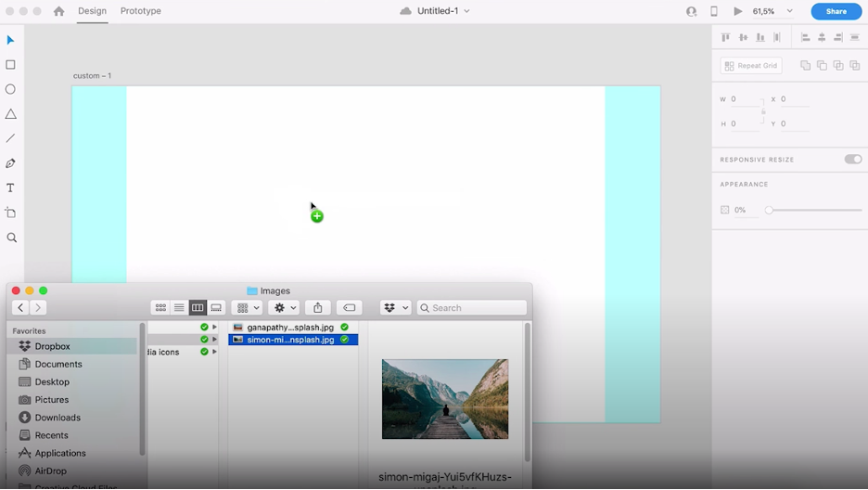This screenshot has height=490, width=868.
Task: Click the Finder share icon
Action: click(x=318, y=308)
